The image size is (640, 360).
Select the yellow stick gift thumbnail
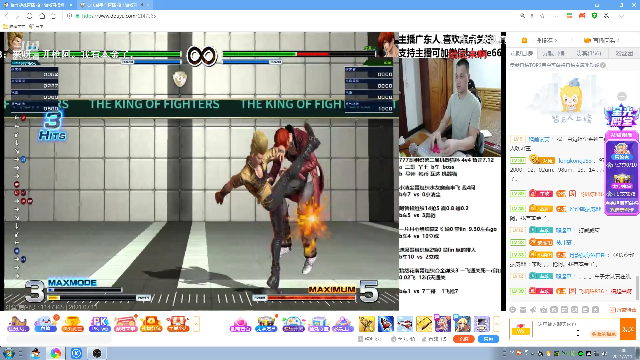click(x=424, y=324)
